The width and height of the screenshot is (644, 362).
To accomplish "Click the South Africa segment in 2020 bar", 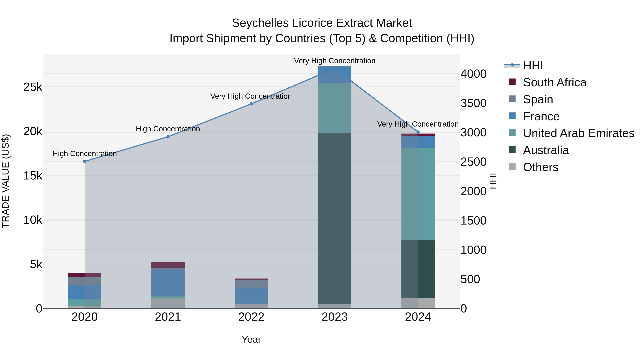I will (x=84, y=275).
